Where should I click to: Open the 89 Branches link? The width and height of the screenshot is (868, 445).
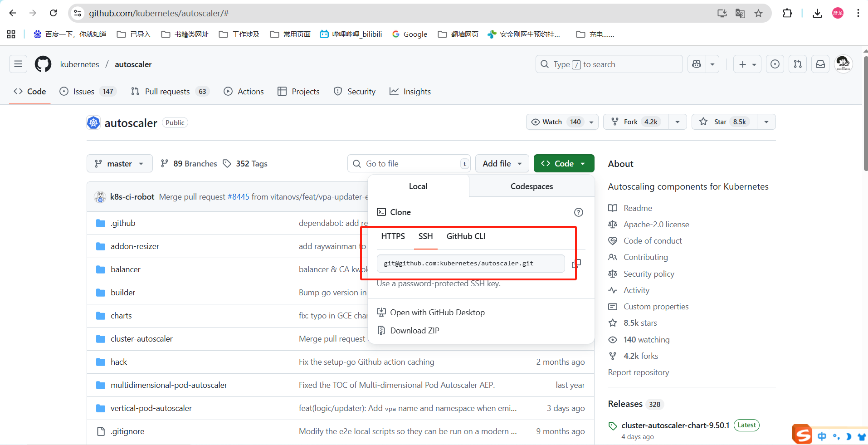coord(189,164)
